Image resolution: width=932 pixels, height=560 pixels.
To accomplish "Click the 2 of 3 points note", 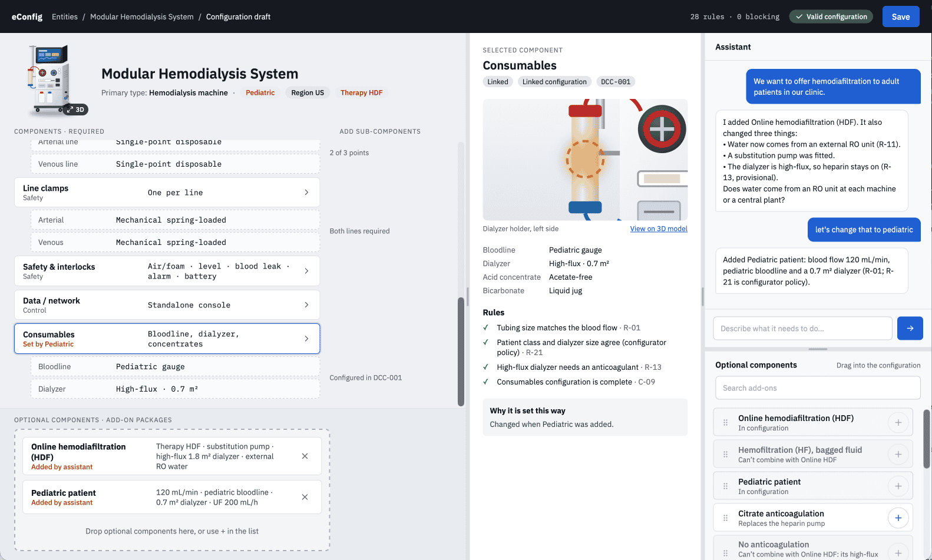I will click(x=349, y=153).
